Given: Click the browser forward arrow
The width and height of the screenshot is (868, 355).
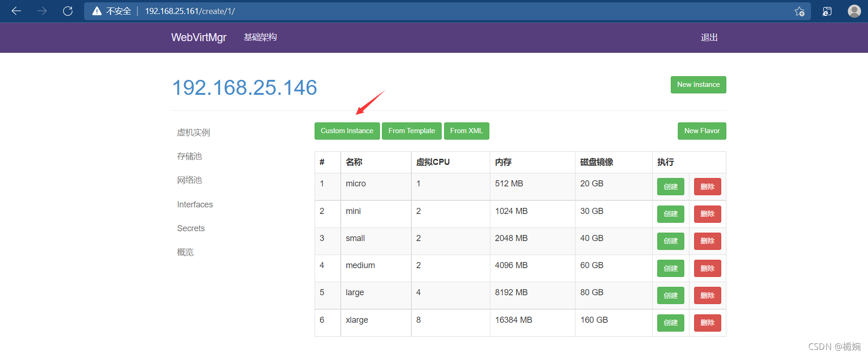Looking at the screenshot, I should (x=42, y=11).
